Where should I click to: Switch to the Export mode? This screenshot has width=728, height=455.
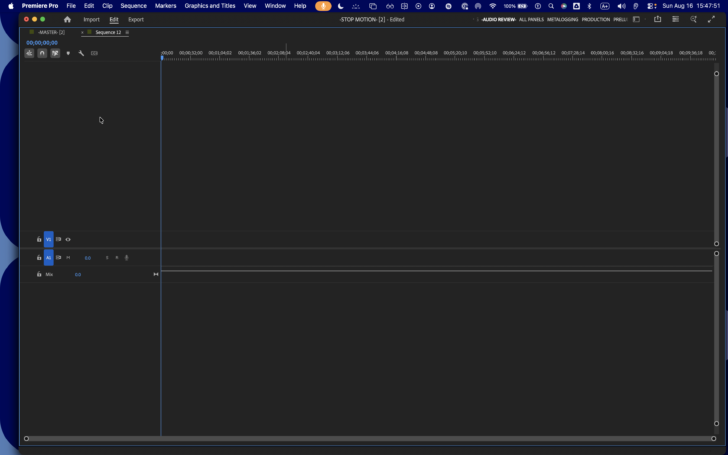click(136, 20)
